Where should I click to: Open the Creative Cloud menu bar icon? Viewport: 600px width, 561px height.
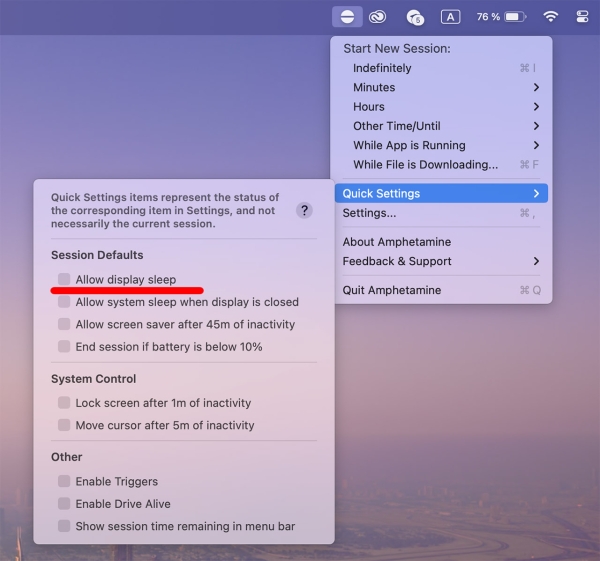[377, 17]
